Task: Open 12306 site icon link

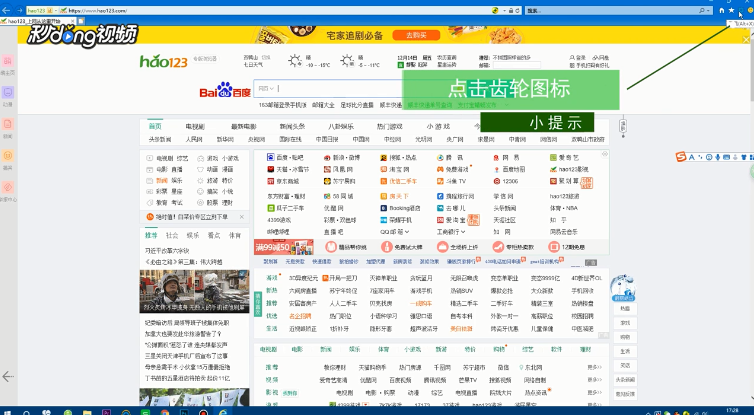Action: 506,181
